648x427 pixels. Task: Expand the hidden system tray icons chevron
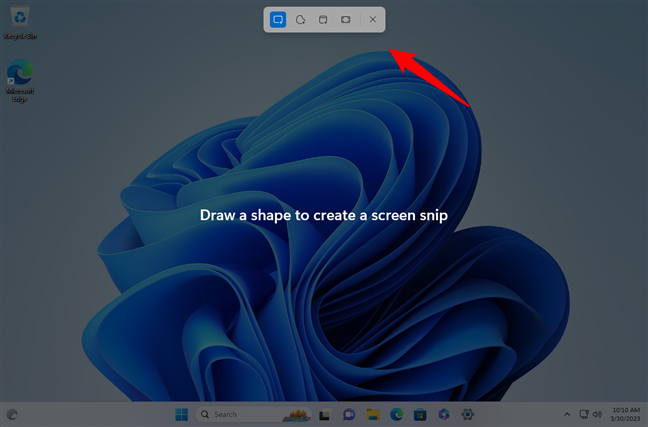pyautogui.click(x=567, y=414)
